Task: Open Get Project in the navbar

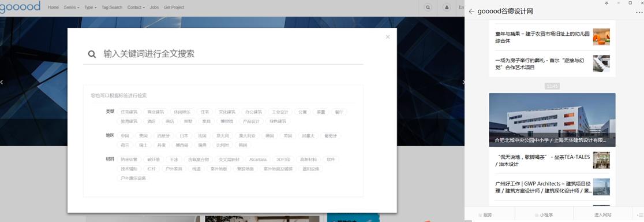Action: pos(174,8)
